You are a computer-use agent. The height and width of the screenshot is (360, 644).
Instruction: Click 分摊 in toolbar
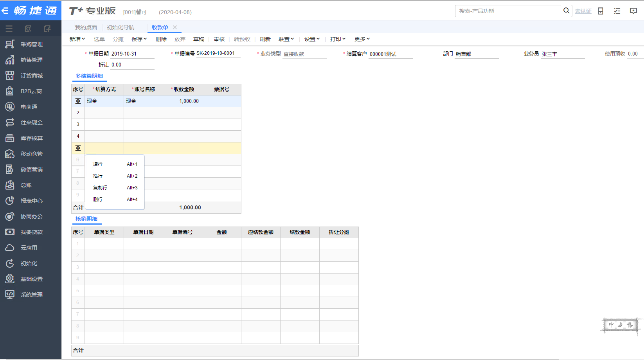coord(118,39)
